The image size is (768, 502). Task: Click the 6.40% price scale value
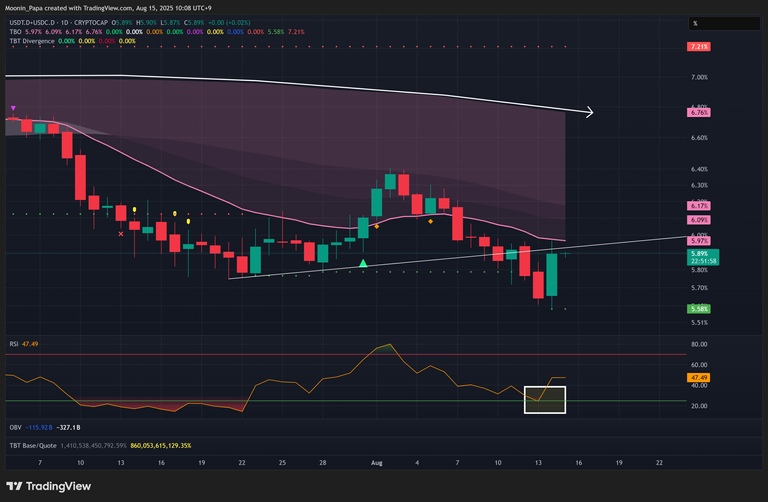click(x=699, y=169)
